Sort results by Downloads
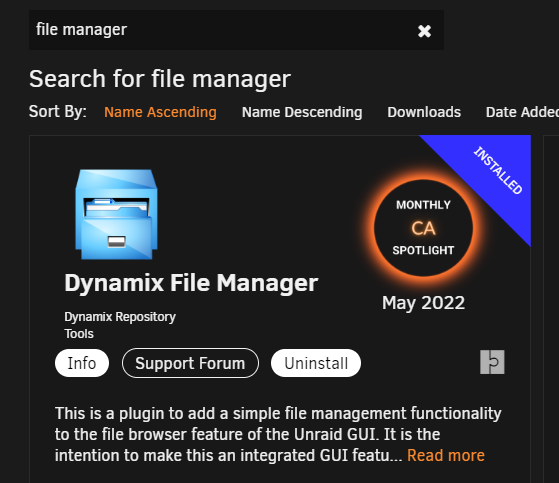 [424, 112]
